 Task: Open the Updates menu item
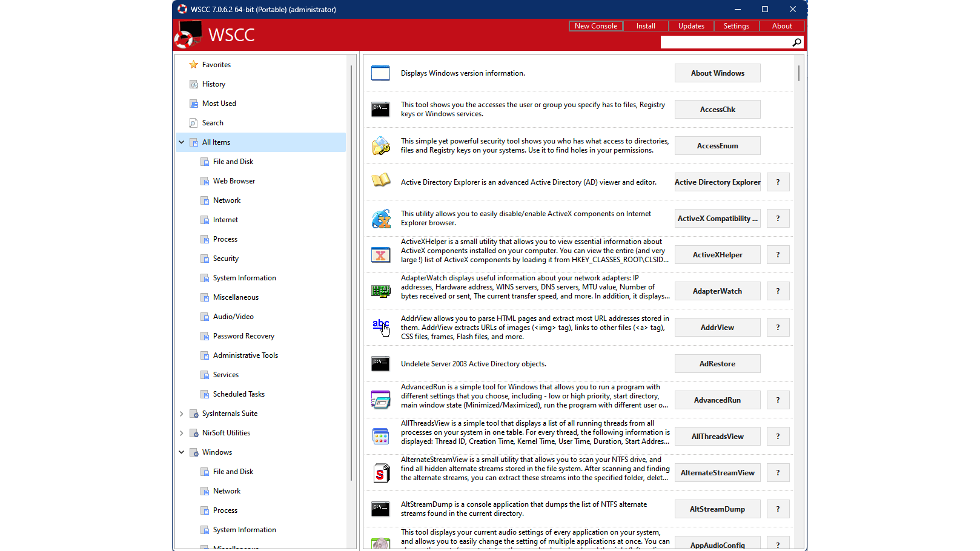691,26
